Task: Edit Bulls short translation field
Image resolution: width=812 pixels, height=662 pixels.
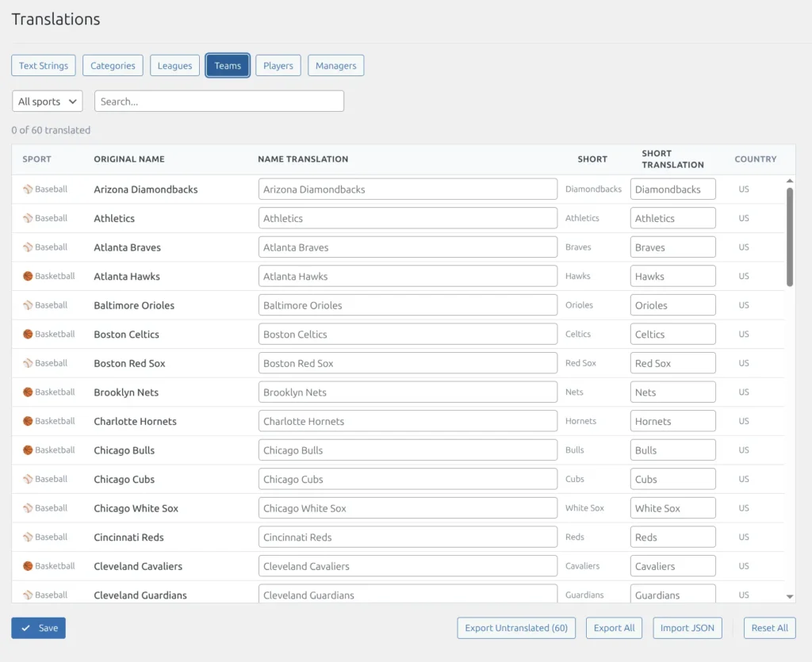Action: coord(673,450)
